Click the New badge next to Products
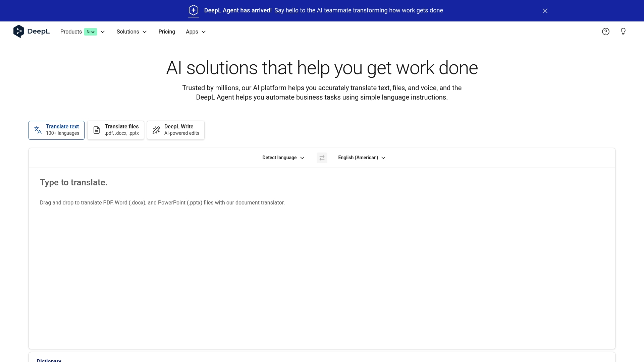 (x=90, y=32)
